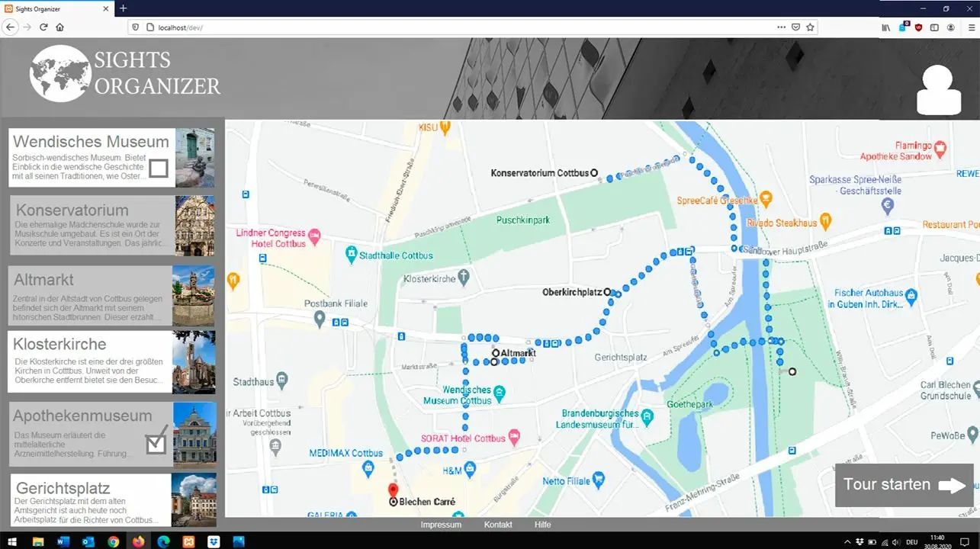Uncheck the Apothekenmuseum checkbox

(156, 443)
